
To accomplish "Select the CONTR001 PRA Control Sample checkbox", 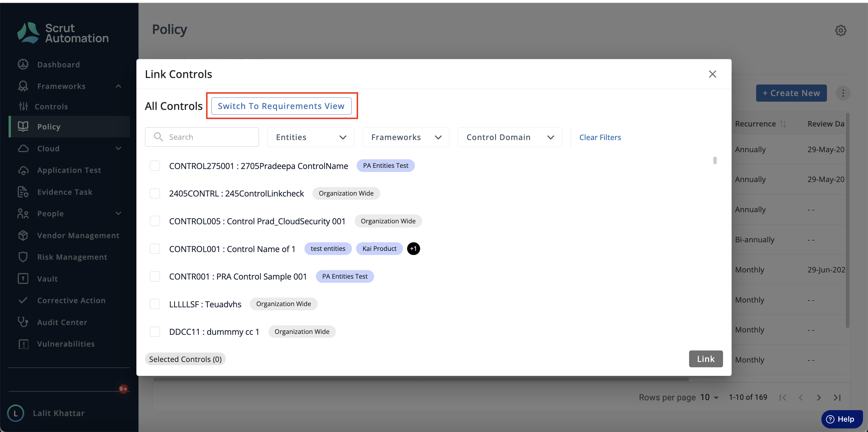I will pyautogui.click(x=155, y=276).
